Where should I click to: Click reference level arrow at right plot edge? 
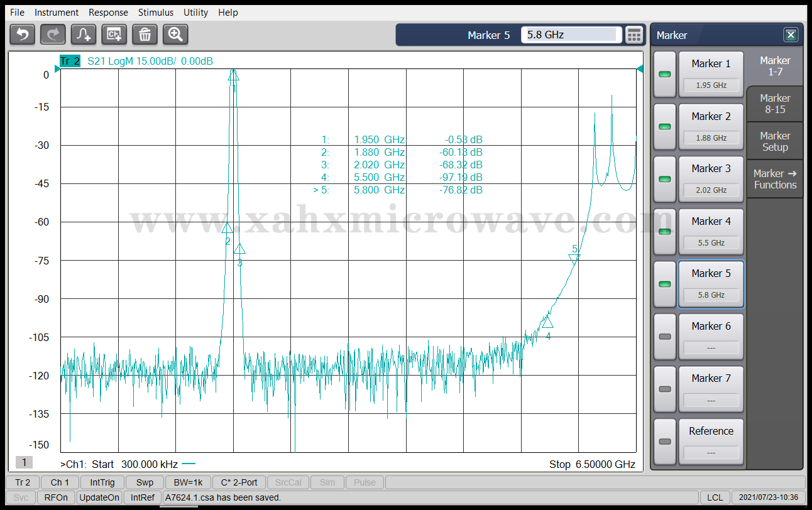[x=640, y=68]
